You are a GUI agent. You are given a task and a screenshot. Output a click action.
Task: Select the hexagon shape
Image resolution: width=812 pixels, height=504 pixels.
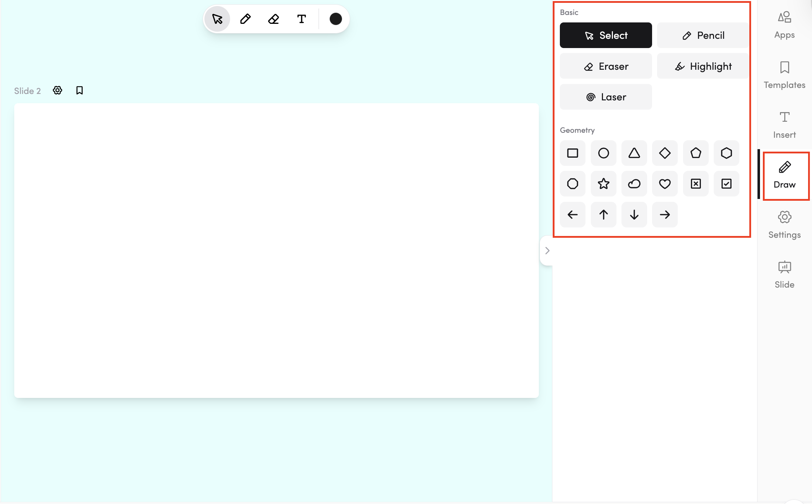coord(726,153)
